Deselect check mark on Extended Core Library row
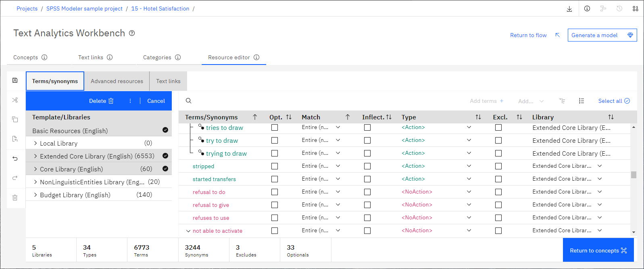Image resolution: width=644 pixels, height=269 pixels. (165, 156)
